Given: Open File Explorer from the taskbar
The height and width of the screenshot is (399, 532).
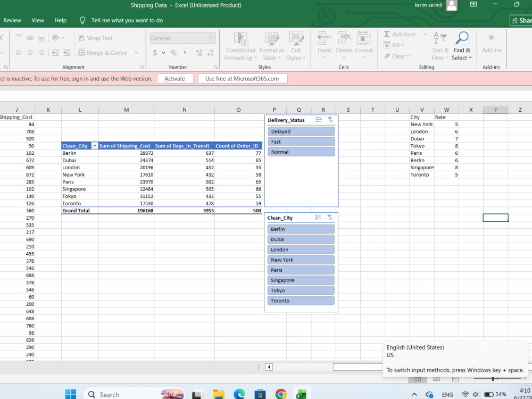Looking at the screenshot, I should tap(219, 394).
